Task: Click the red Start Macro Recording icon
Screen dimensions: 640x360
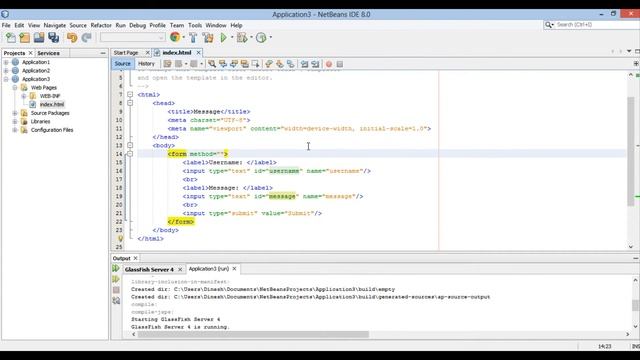Action: tap(329, 64)
